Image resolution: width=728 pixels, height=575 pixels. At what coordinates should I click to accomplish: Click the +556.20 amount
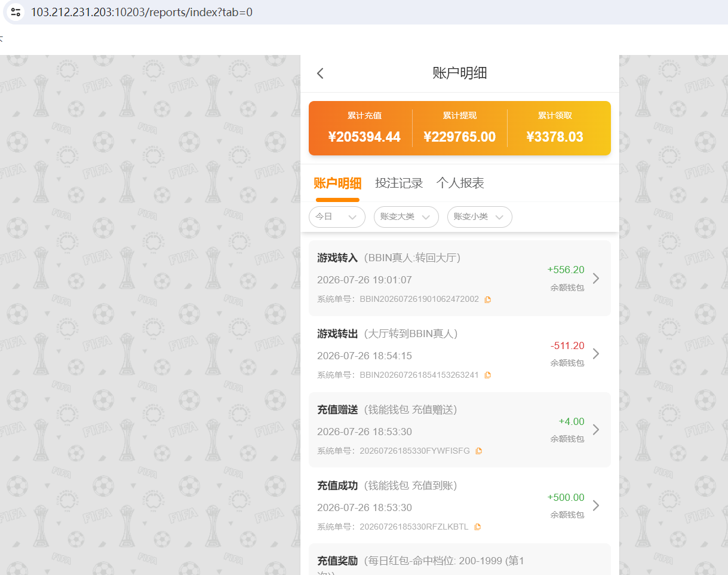[566, 270]
